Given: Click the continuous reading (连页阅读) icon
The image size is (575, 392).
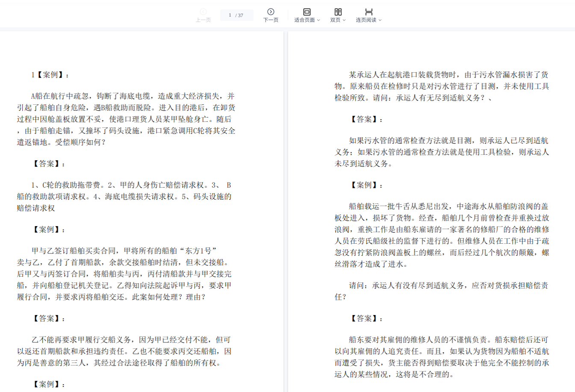Looking at the screenshot, I should [369, 12].
